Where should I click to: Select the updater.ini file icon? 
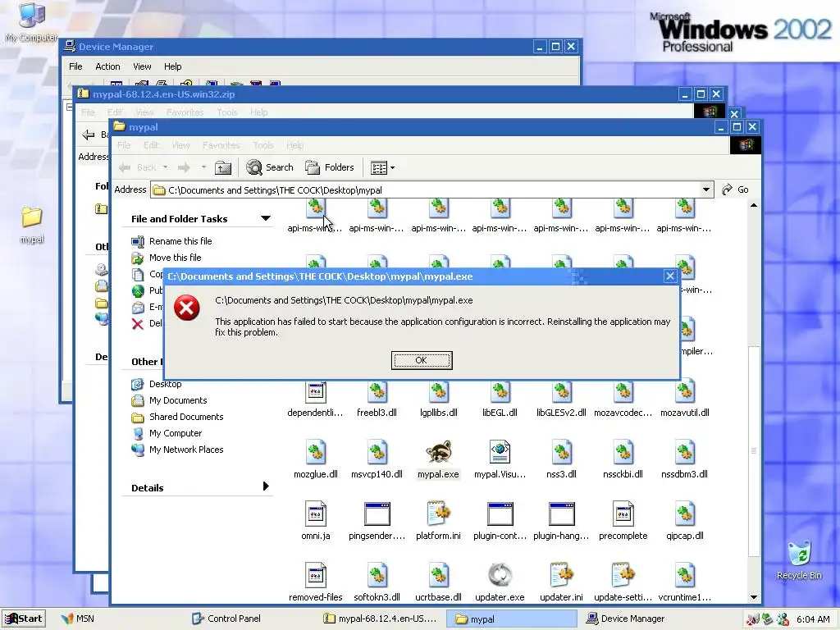[561, 575]
